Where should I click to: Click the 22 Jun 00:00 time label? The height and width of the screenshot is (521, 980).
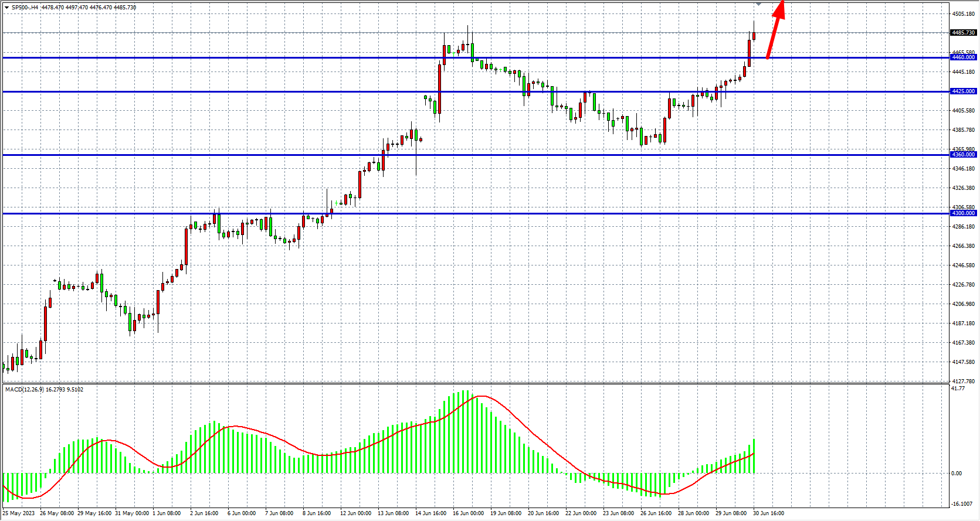click(x=581, y=513)
